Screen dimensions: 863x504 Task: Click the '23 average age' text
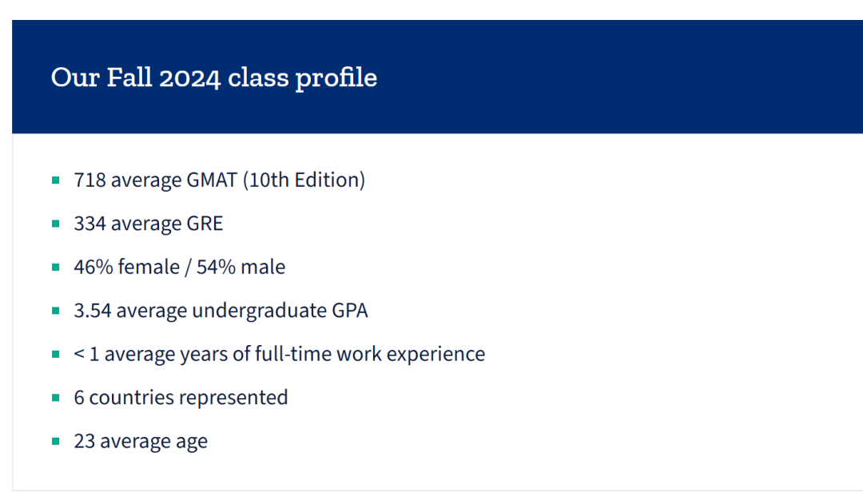click(141, 441)
